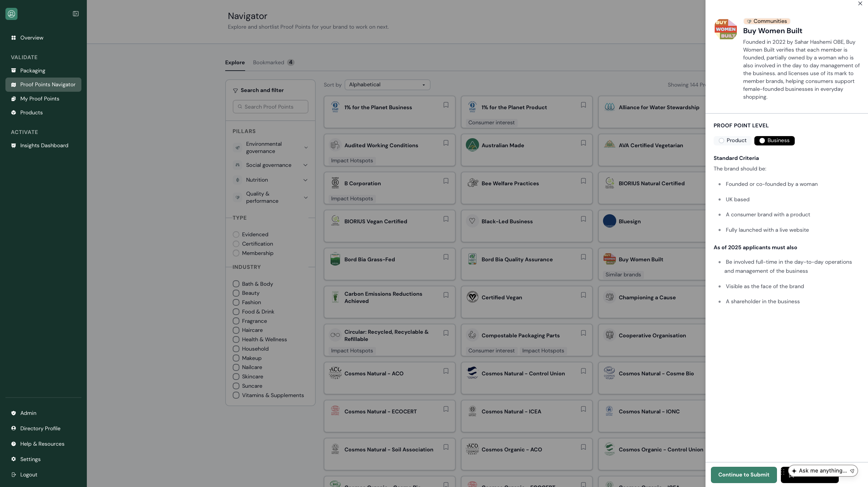The image size is (868, 487).
Task: Bookmark the Bee Welfare Practices card
Action: tap(583, 181)
